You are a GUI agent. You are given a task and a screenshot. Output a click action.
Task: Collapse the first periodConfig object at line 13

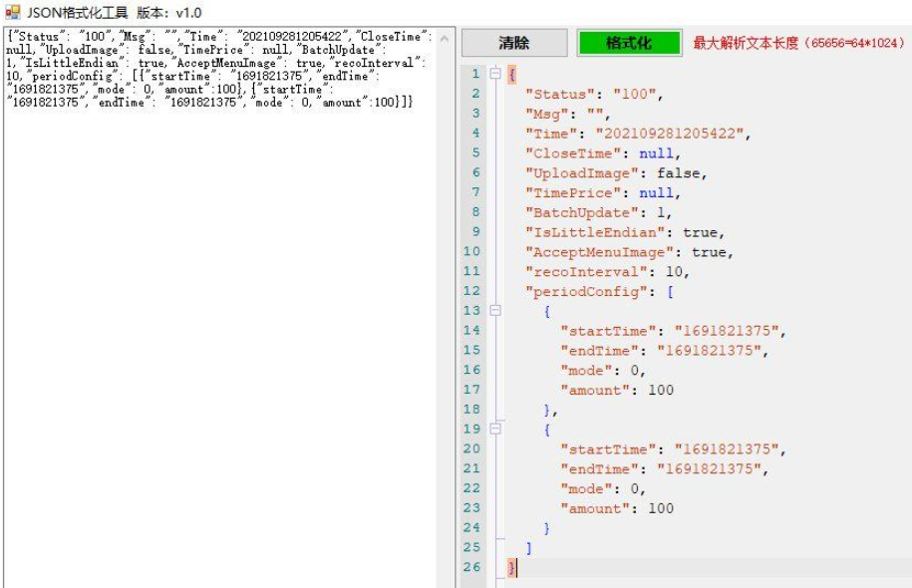(x=495, y=311)
